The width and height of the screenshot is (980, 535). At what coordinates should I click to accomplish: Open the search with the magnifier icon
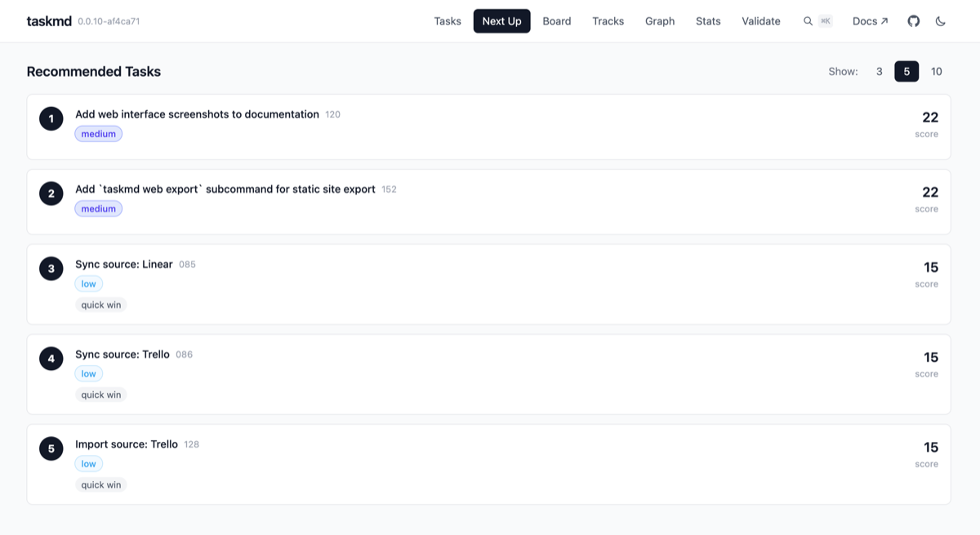coord(808,20)
